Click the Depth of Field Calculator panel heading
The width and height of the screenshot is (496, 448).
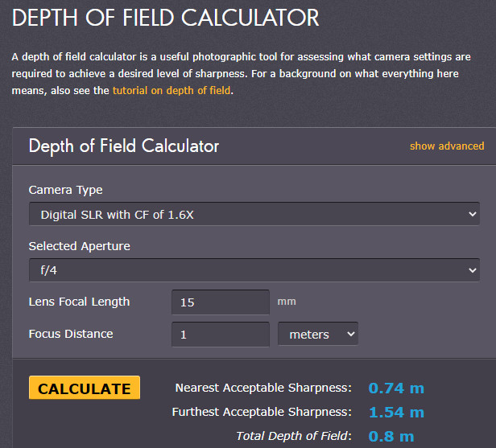(124, 146)
